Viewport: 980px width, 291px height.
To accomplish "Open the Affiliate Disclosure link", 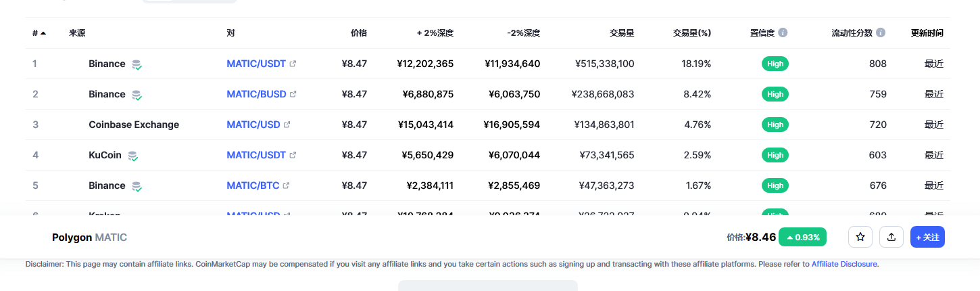I will coord(844,264).
